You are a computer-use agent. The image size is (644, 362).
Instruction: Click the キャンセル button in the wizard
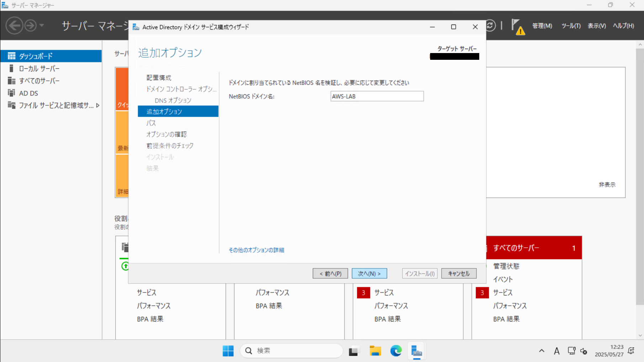click(x=459, y=273)
